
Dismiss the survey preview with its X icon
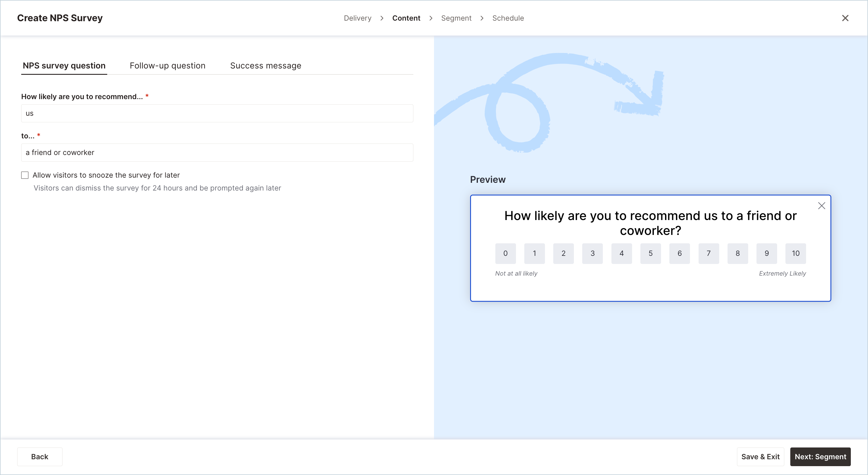(822, 206)
